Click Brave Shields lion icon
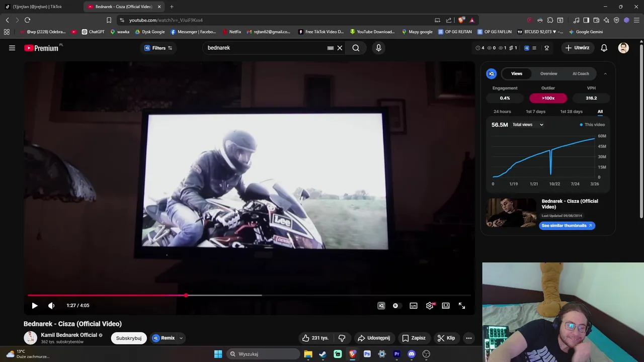Viewport: 644px width, 362px height. click(461, 20)
